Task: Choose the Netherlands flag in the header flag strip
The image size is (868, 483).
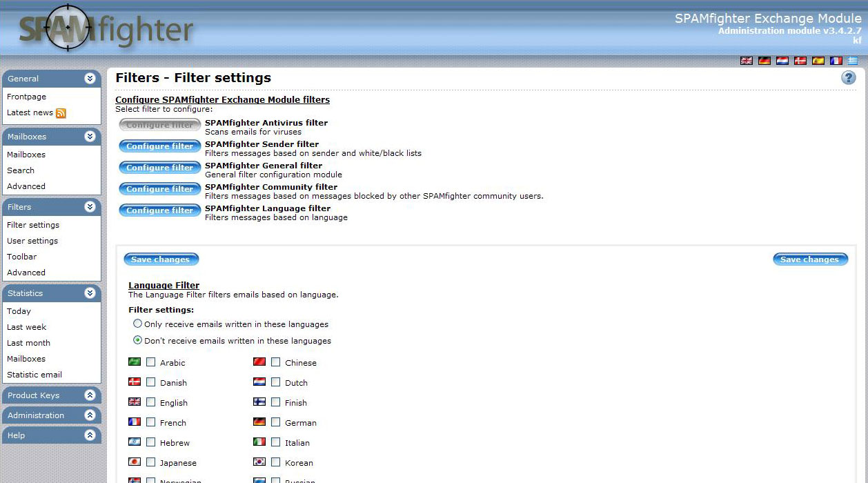Action: point(782,61)
